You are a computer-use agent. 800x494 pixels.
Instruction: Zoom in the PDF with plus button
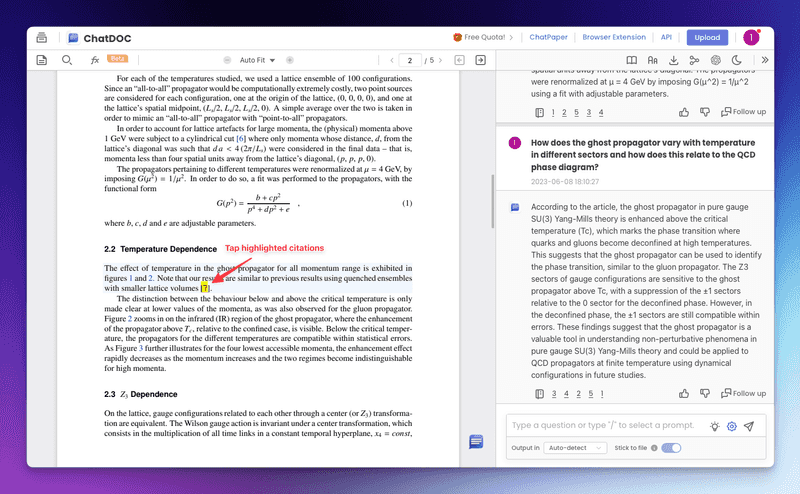(290, 60)
